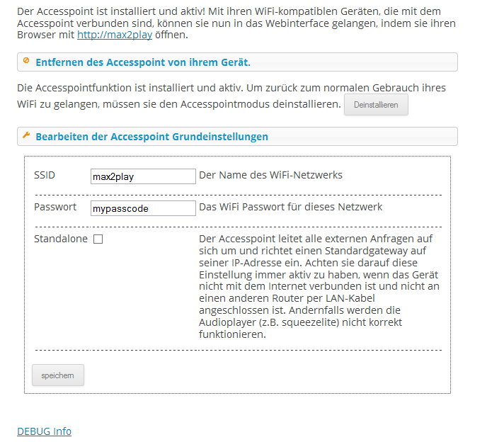
Task: Select the 'Das WiFi Passwort für dieses Netzwerk' hint
Action: pyautogui.click(x=290, y=207)
